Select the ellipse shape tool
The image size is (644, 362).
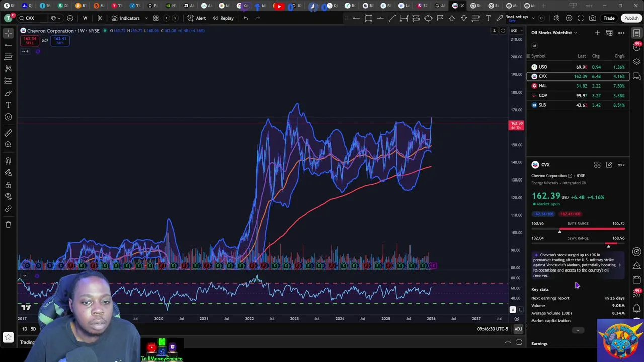(428, 18)
